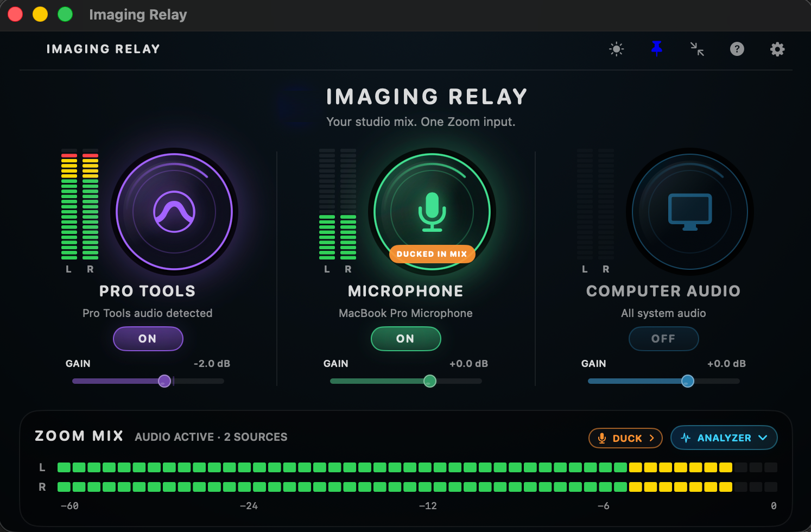Click the 'PRO TOOLS' source heading
This screenshot has width=811, height=532.
pyautogui.click(x=148, y=291)
